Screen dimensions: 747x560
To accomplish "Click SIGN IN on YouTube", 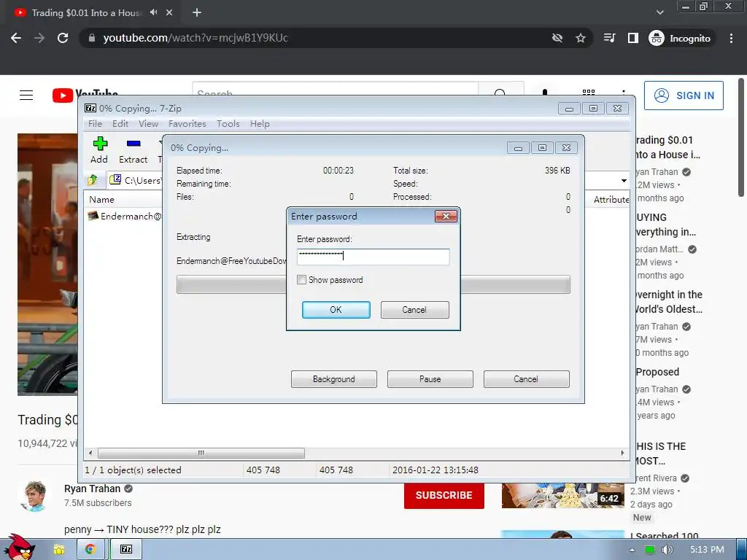I will (684, 96).
